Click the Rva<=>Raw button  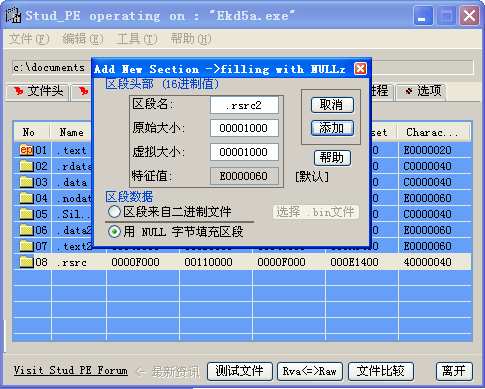[310, 371]
